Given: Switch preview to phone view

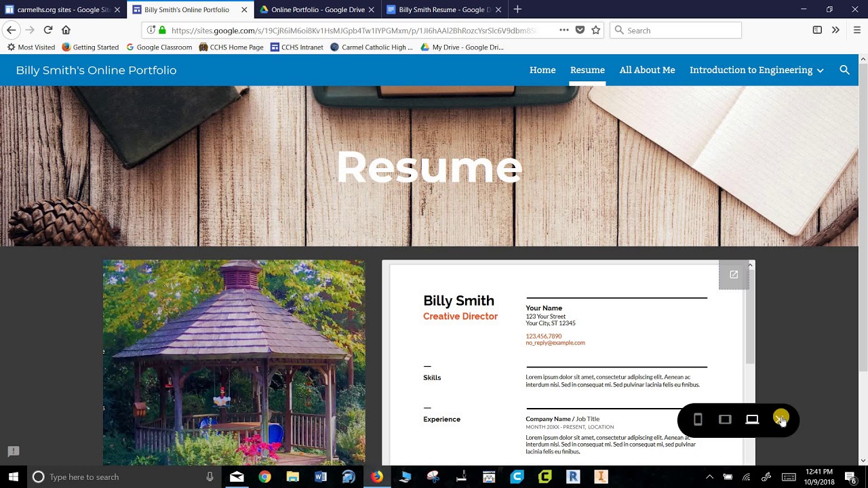Looking at the screenshot, I should click(x=698, y=420).
